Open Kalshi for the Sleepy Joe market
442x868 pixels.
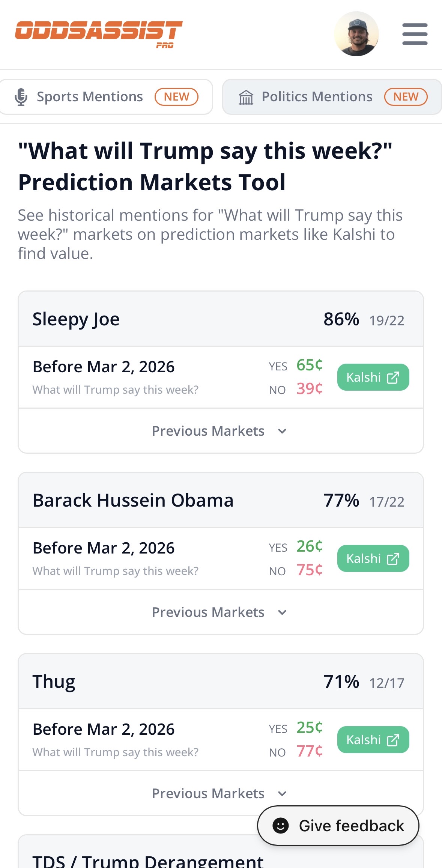click(x=373, y=377)
